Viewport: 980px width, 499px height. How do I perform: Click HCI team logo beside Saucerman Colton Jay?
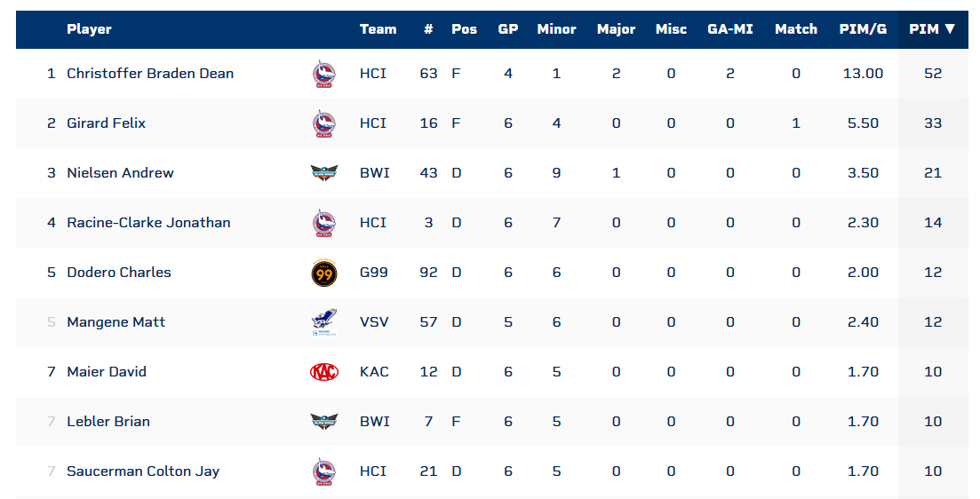click(323, 471)
